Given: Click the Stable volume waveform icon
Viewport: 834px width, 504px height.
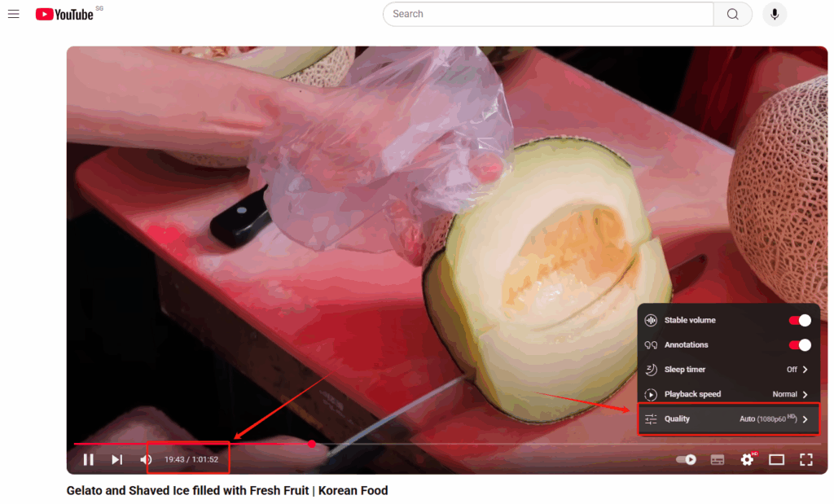Looking at the screenshot, I should [651, 320].
